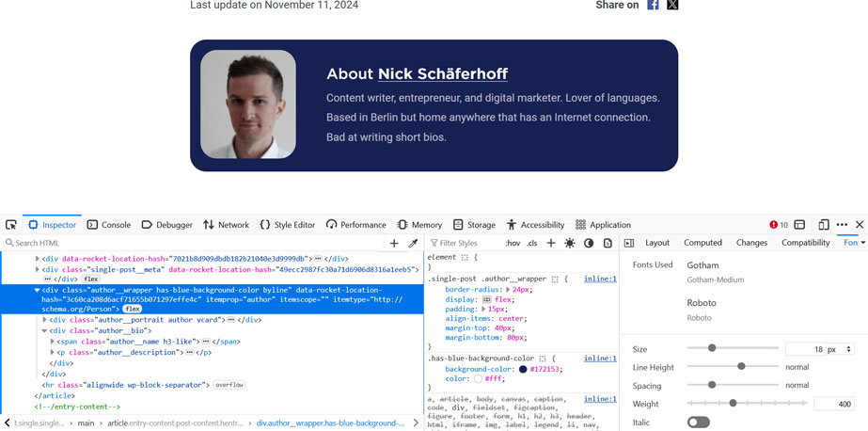The width and height of the screenshot is (868, 431).
Task: Expand the author__portrait div
Action: [45, 320]
